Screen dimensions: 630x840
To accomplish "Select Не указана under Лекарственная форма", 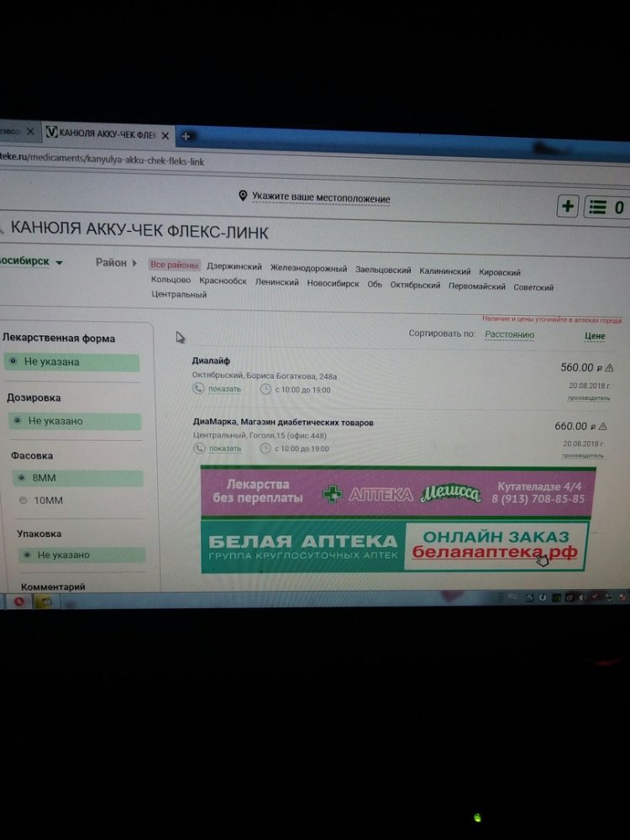I will [x=13, y=361].
